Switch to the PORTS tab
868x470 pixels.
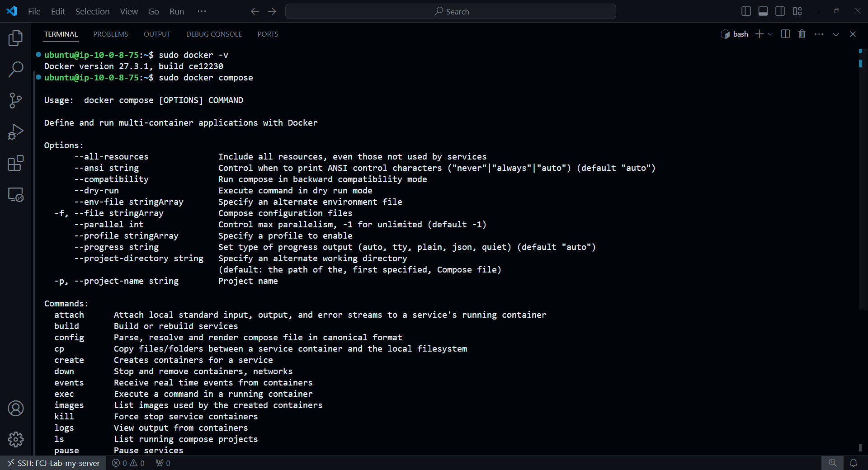click(x=268, y=34)
